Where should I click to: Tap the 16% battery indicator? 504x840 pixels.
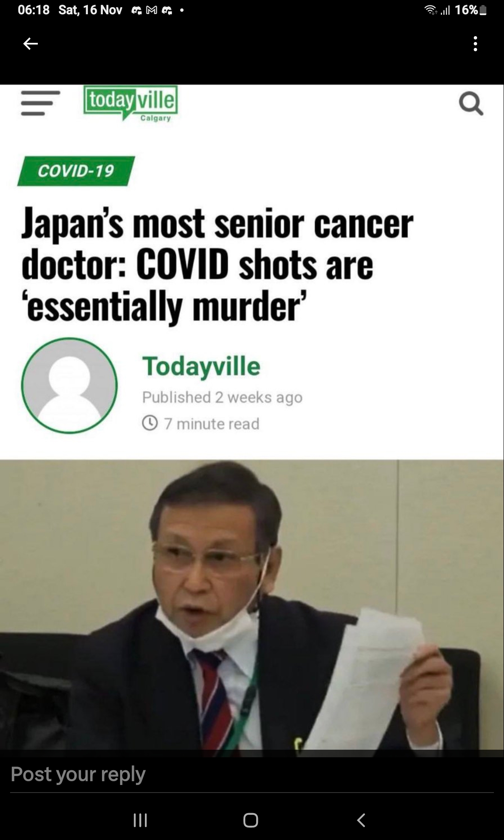[x=471, y=10]
